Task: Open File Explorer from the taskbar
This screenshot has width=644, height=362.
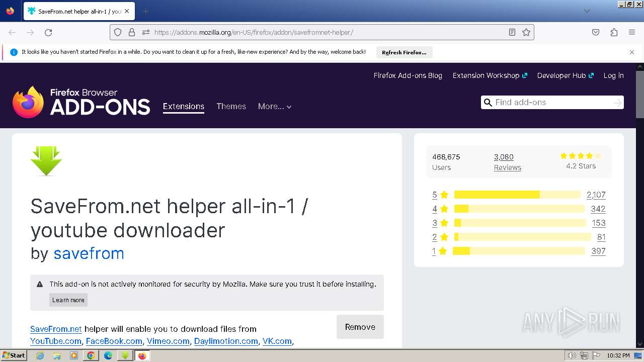Action: coord(57,355)
